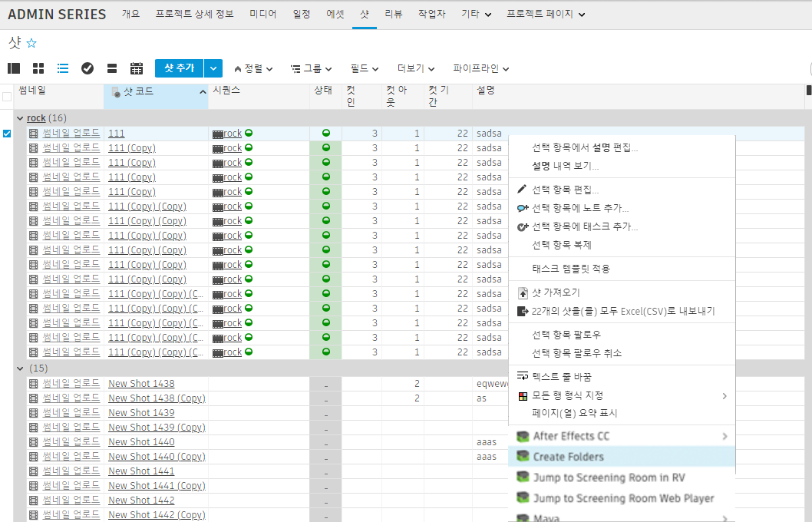Go to the 개요 tab

click(x=130, y=14)
